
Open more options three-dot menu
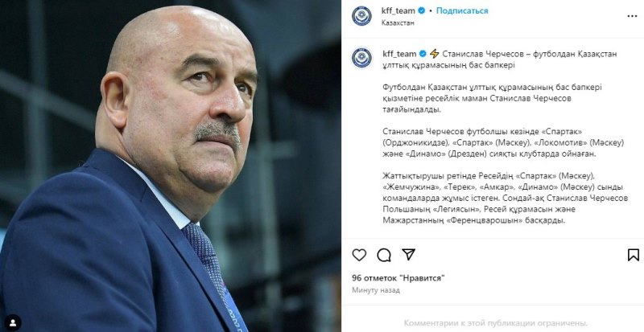click(x=632, y=16)
